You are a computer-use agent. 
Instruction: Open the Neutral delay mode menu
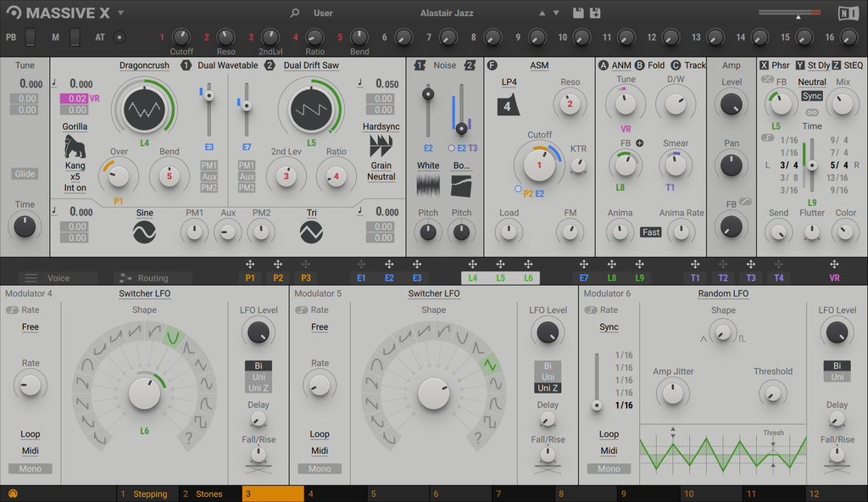(x=812, y=82)
